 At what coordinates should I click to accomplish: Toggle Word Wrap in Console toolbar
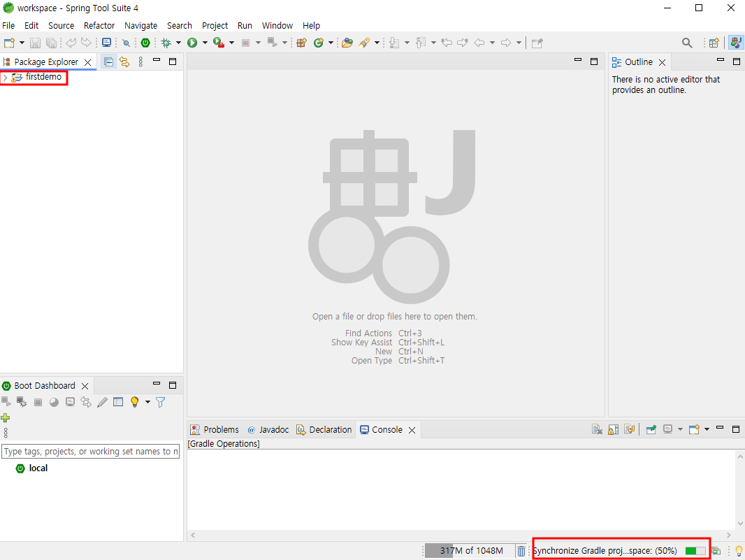630,429
